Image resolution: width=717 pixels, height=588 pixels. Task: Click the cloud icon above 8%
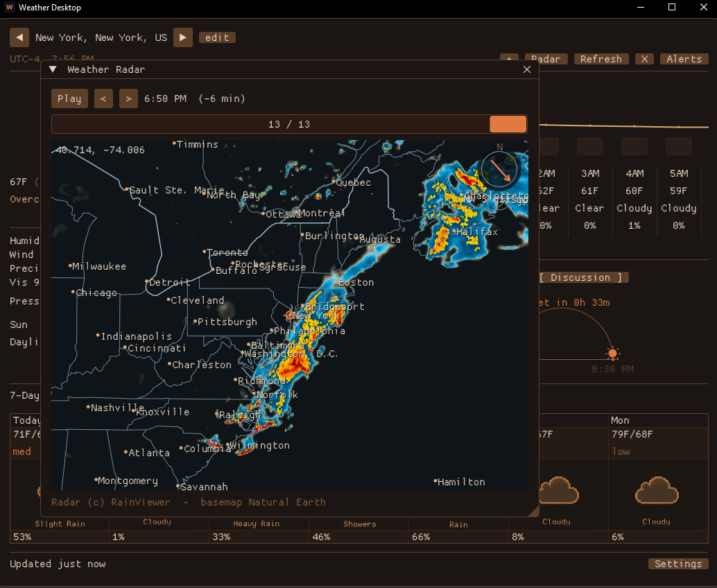[559, 490]
